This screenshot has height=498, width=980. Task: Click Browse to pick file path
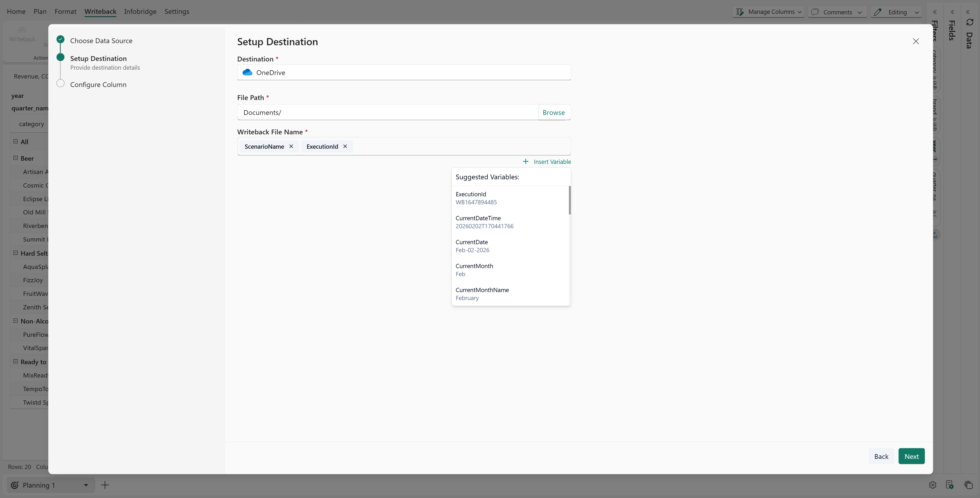click(554, 112)
